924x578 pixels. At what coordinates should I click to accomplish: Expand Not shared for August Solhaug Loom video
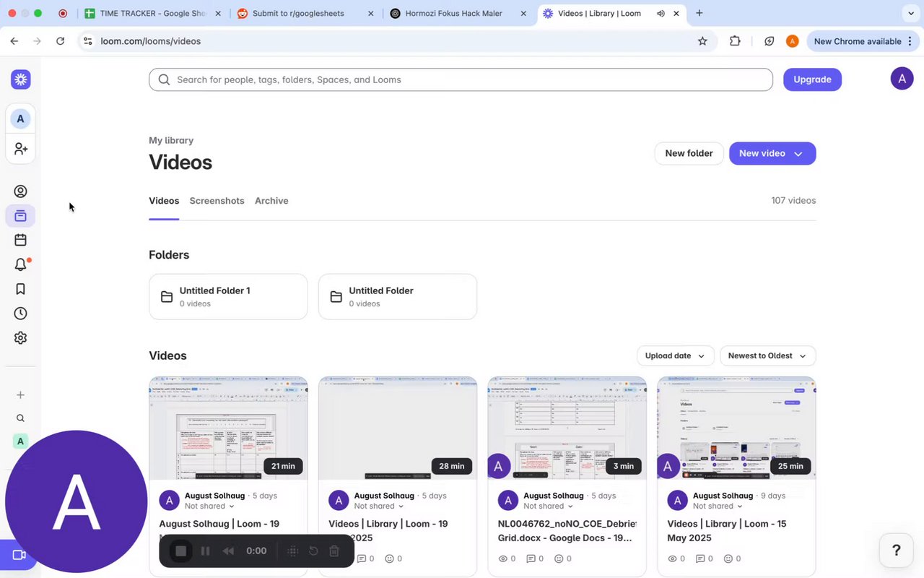(x=209, y=506)
